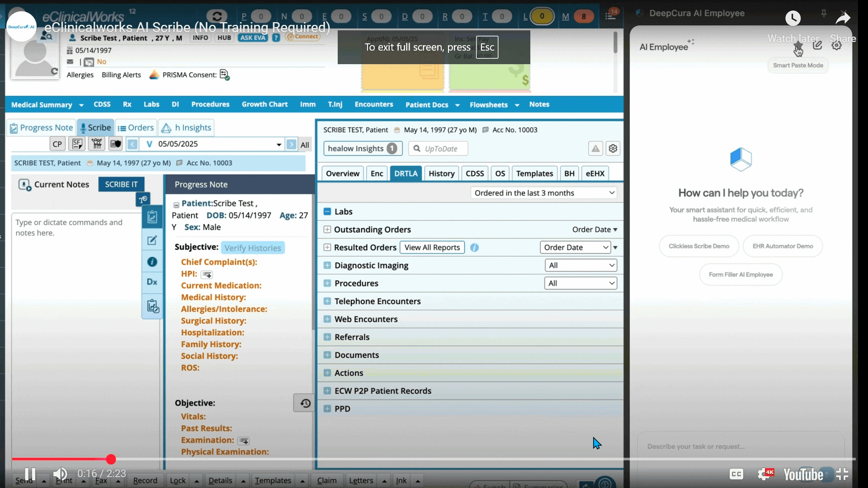Click the refresh icon in eClinicalWorks header
Viewport: 868px width, 488px height.
[217, 16]
